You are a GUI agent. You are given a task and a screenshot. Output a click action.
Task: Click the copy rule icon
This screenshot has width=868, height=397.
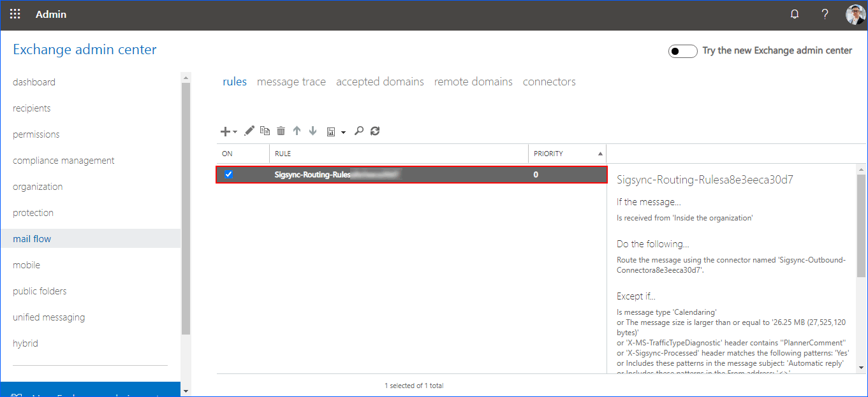coord(265,131)
